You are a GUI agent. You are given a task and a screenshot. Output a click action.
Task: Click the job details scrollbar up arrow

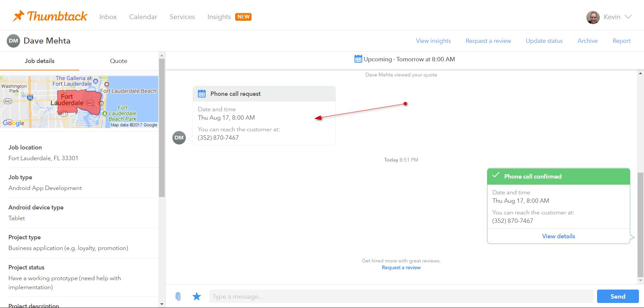click(162, 56)
